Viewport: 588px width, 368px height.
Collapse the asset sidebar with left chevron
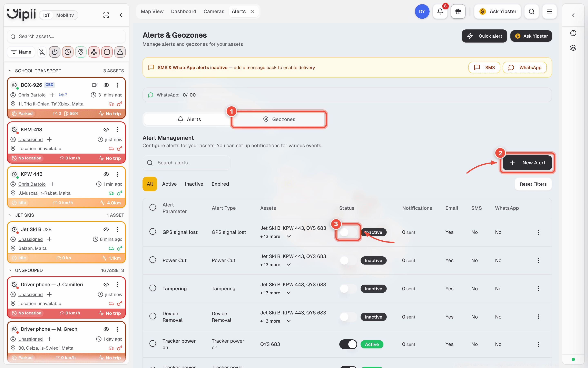(121, 15)
